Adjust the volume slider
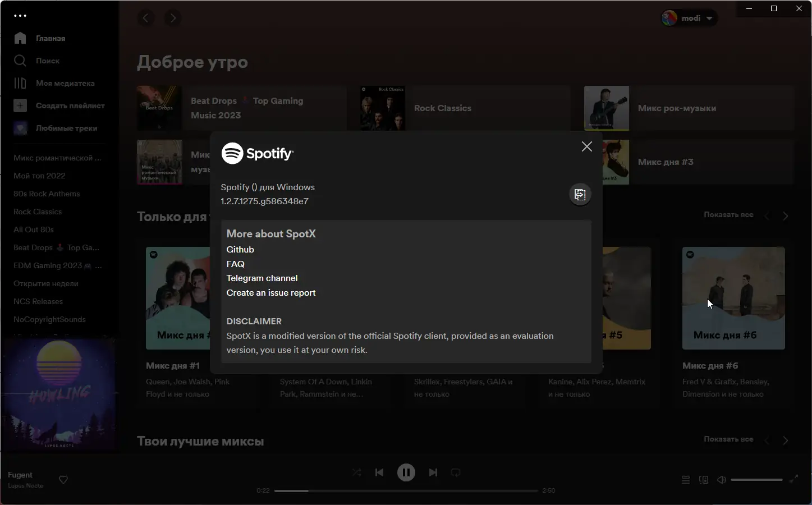Image resolution: width=812 pixels, height=505 pixels. tap(758, 480)
